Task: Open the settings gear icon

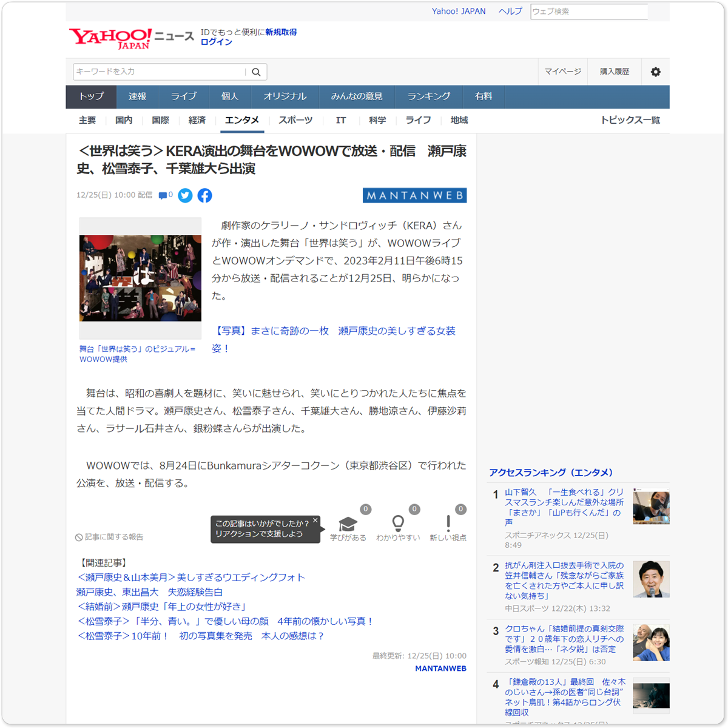Action: (x=656, y=72)
